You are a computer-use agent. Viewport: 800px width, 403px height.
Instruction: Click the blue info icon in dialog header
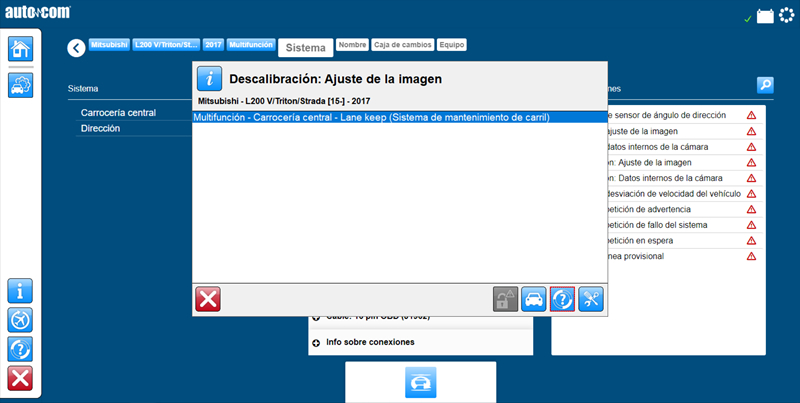[x=210, y=79]
